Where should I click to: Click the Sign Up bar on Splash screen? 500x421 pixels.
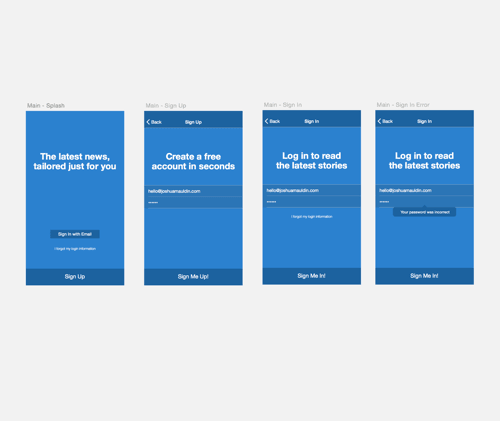tap(75, 277)
